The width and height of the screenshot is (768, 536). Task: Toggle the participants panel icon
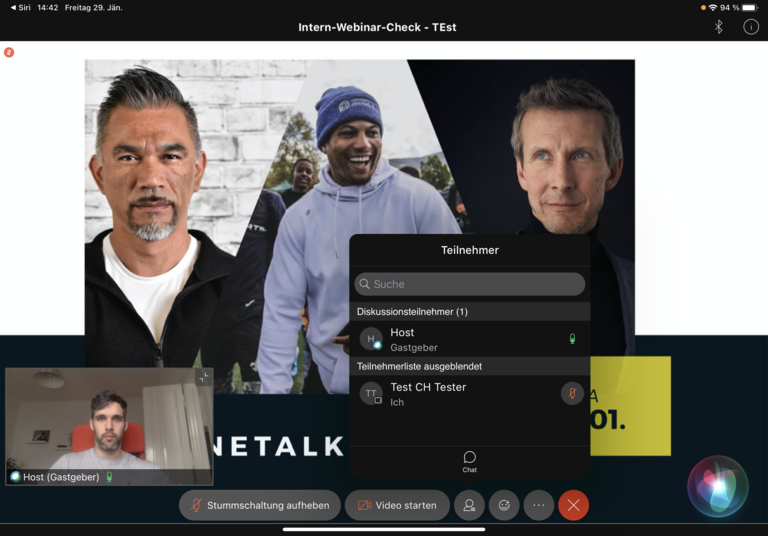469,505
